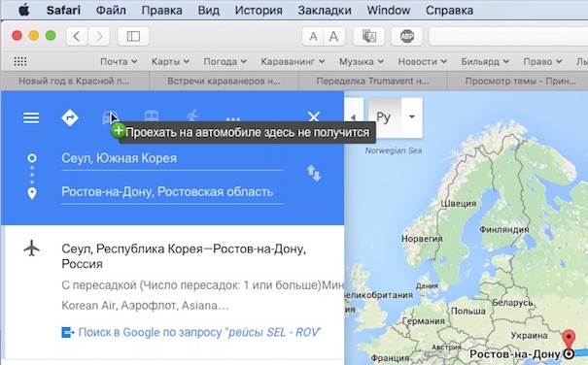The width and height of the screenshot is (588, 365).
Task: Open Google search link for рейсы SEL - ROV
Action: tap(199, 332)
